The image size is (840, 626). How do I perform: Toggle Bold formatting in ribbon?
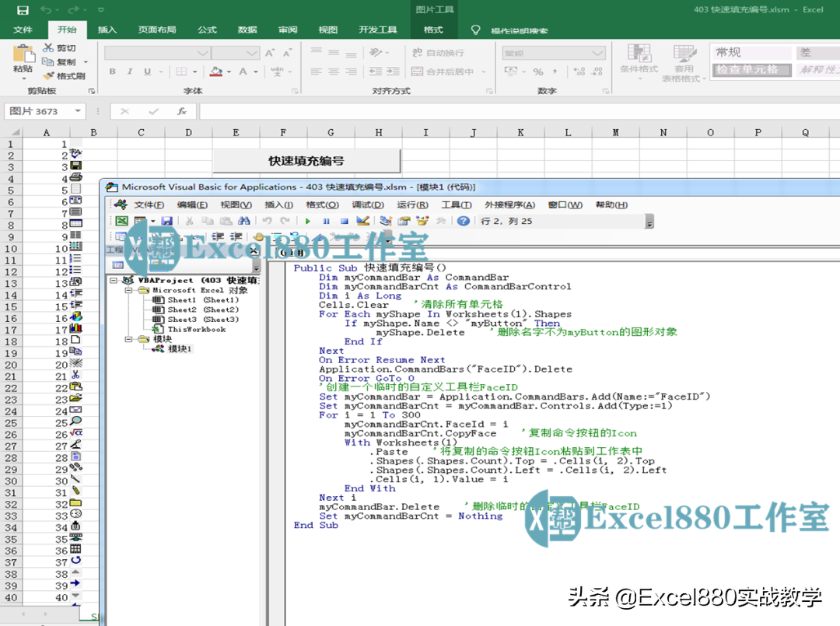click(x=113, y=72)
